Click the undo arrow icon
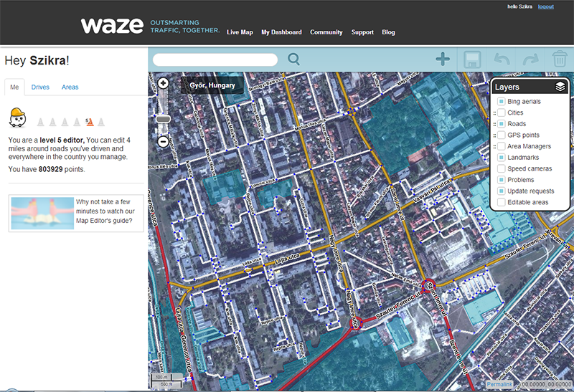Image resolution: width=574 pixels, height=392 pixels. click(x=502, y=59)
